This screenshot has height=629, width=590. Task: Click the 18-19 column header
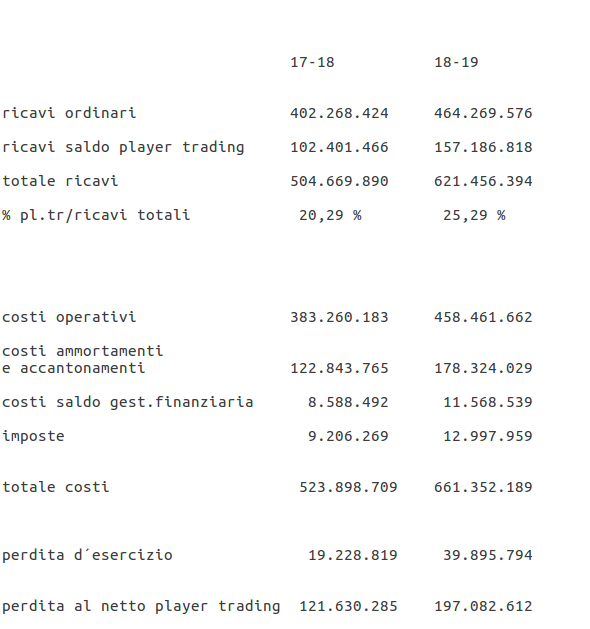(456, 63)
